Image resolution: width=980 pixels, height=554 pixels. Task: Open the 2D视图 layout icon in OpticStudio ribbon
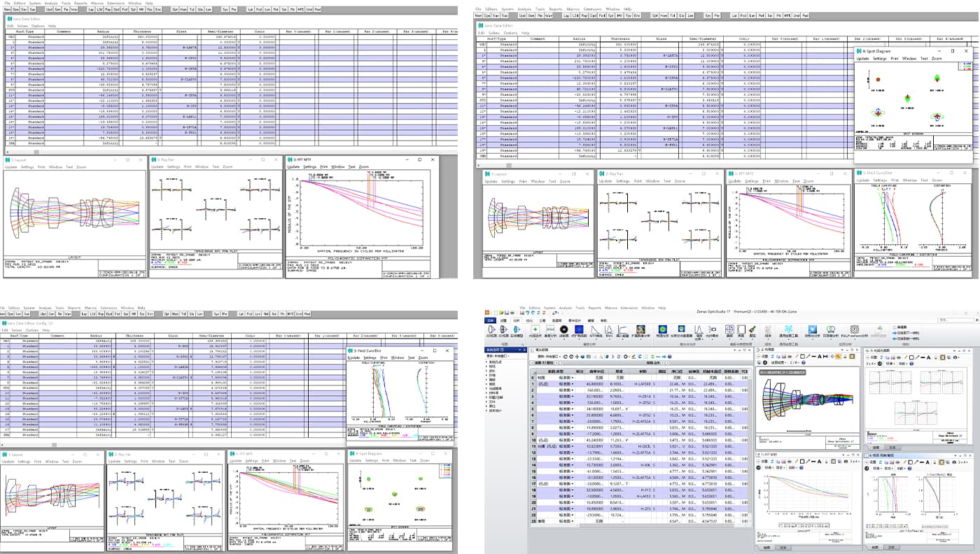click(x=491, y=330)
